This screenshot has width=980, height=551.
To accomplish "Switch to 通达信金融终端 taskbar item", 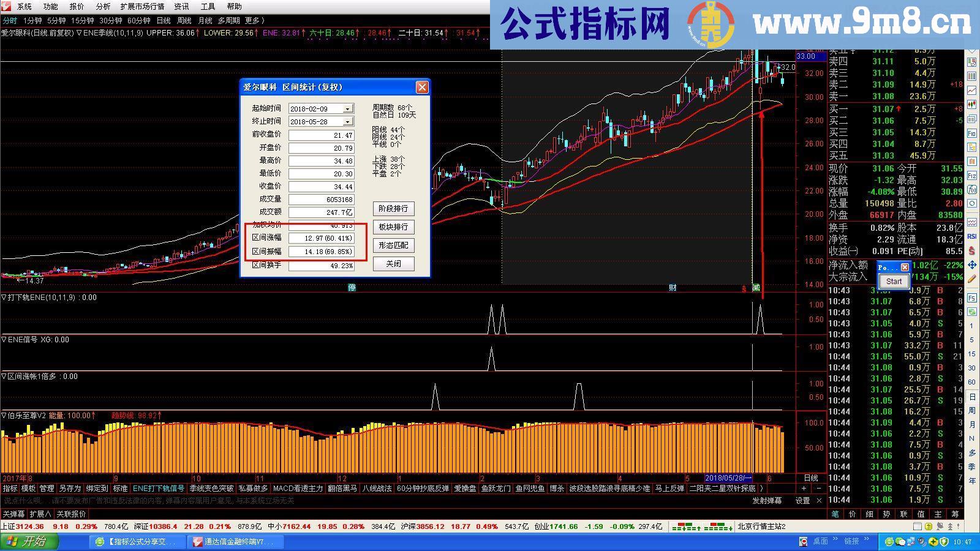I will [237, 542].
